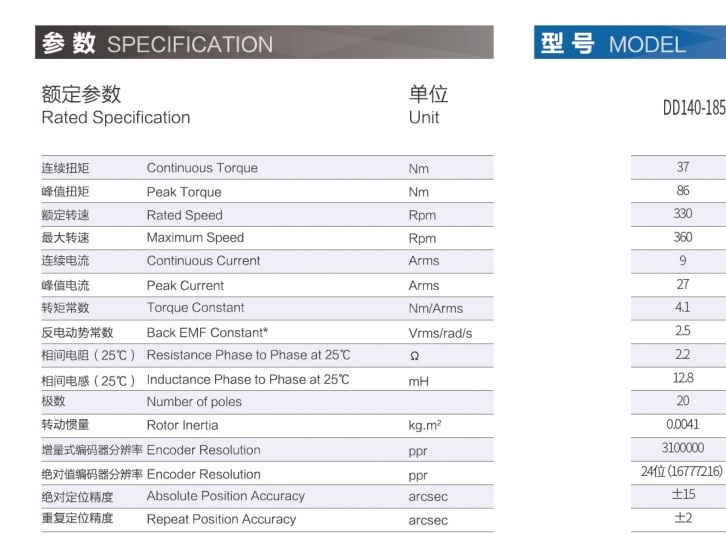
Task: Click the MODEL section header
Action: click(x=647, y=44)
